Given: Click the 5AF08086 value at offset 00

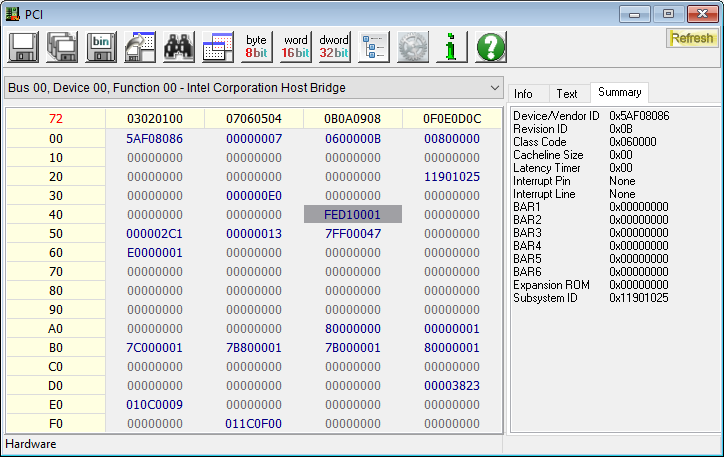Looking at the screenshot, I should pos(155,138).
